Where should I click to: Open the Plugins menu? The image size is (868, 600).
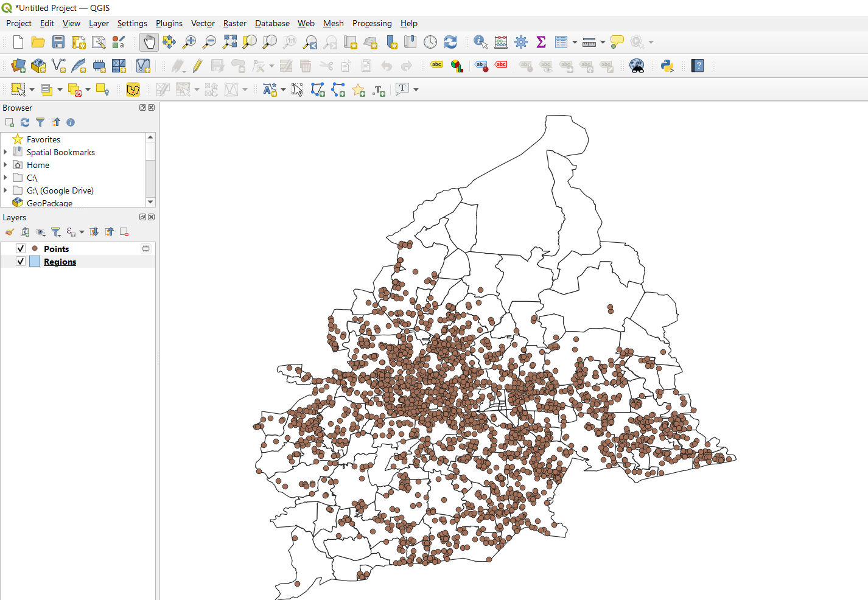pyautogui.click(x=169, y=23)
